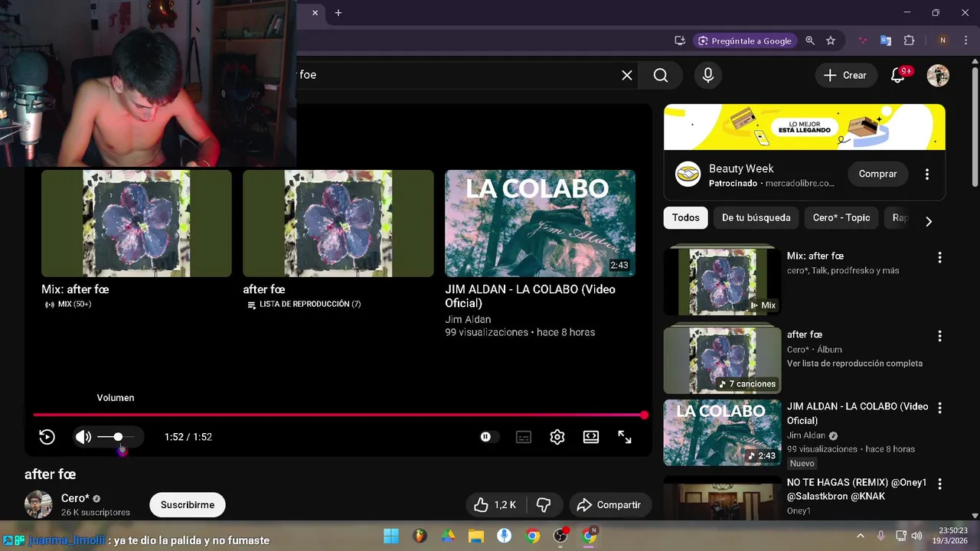The image size is (980, 551).
Task: Open FL Studio from taskbar
Action: 420,536
